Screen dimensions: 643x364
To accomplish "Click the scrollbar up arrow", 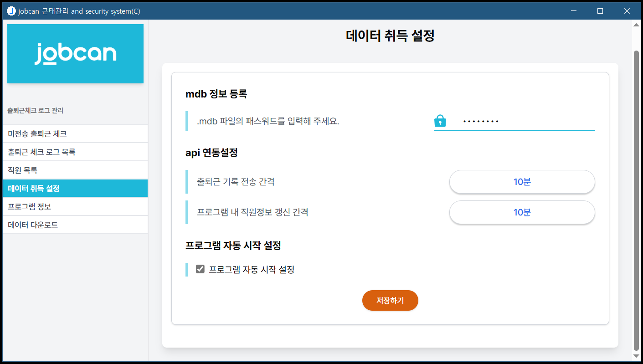I will (x=636, y=25).
